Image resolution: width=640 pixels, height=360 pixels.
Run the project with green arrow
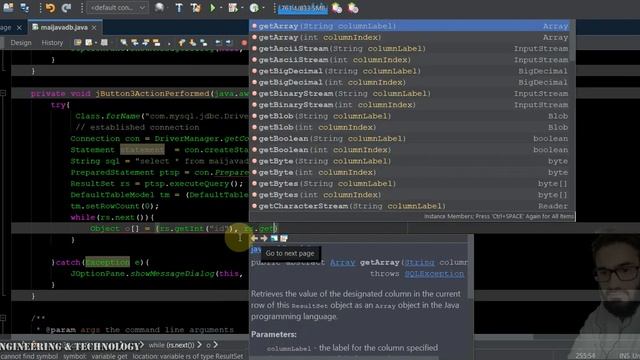(x=212, y=7)
